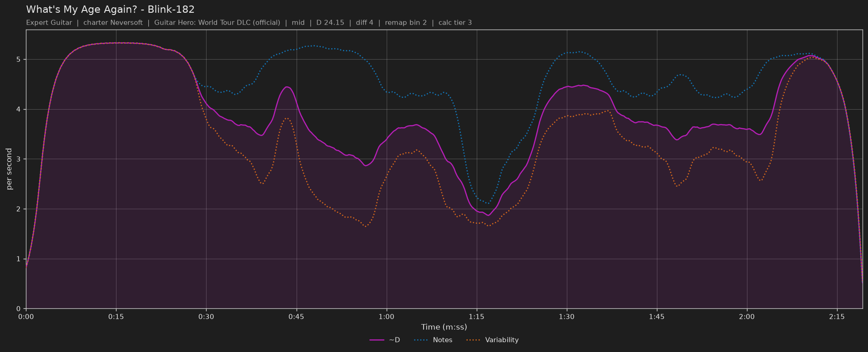
Task: Click the 'calc tier 3' text
Action: 455,22
